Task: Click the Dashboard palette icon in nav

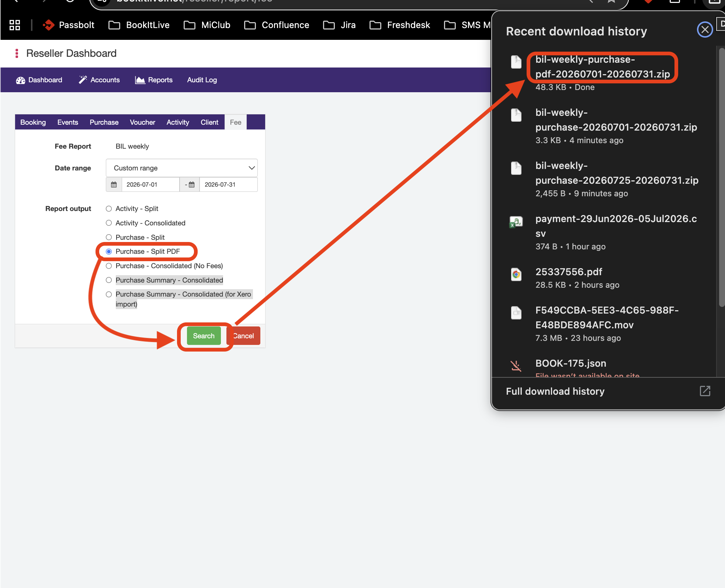Action: click(21, 80)
